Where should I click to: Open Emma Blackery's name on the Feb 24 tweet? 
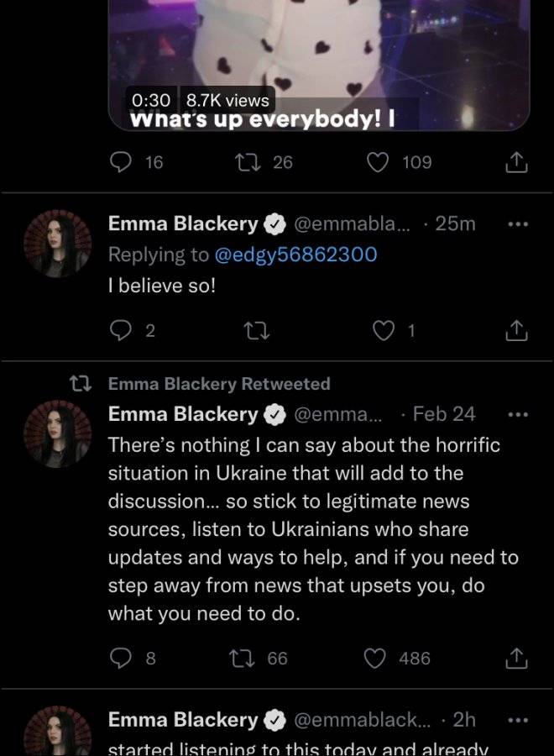click(x=183, y=414)
